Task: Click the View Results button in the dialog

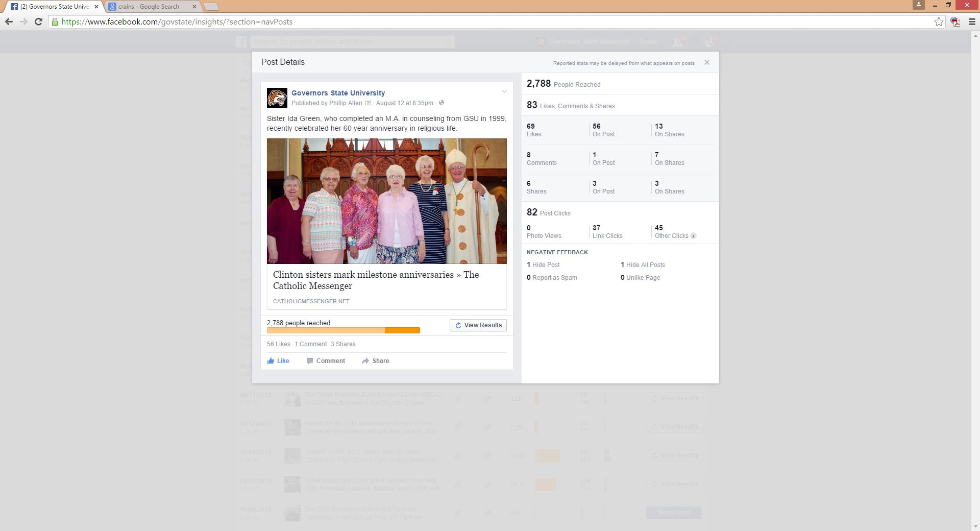Action: point(478,325)
